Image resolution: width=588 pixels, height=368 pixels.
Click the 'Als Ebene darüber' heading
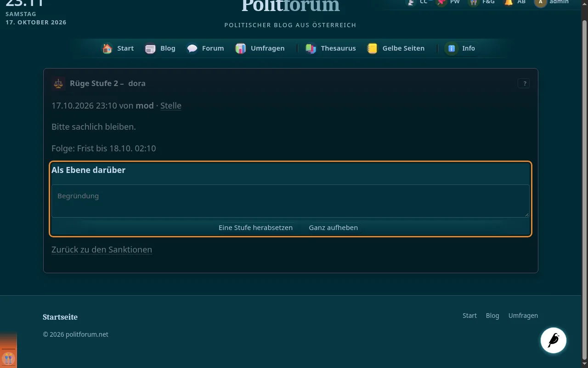point(88,170)
